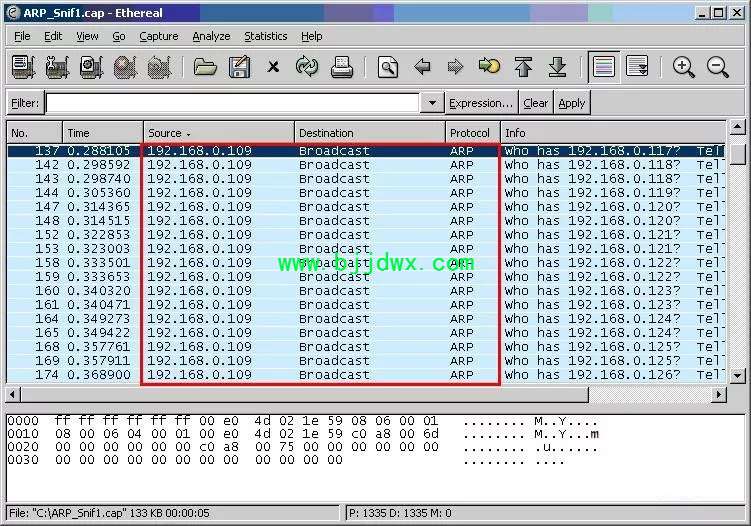This screenshot has height=526, width=751.
Task: Print packets printer icon
Action: click(341, 67)
